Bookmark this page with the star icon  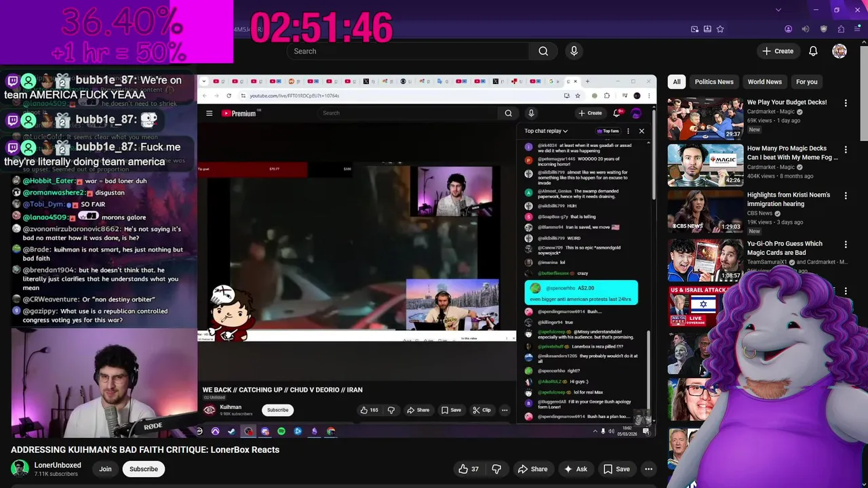pos(720,29)
